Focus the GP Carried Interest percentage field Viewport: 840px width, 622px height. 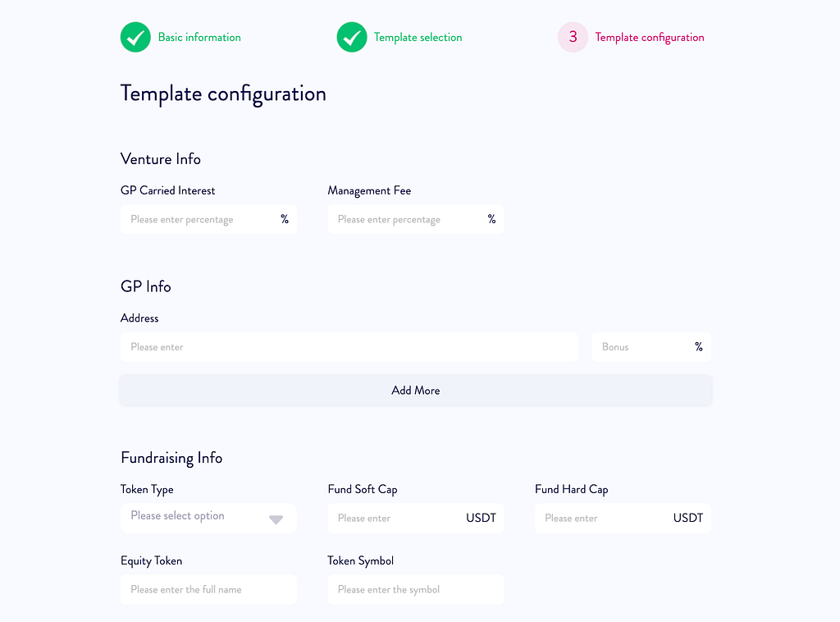pos(208,219)
